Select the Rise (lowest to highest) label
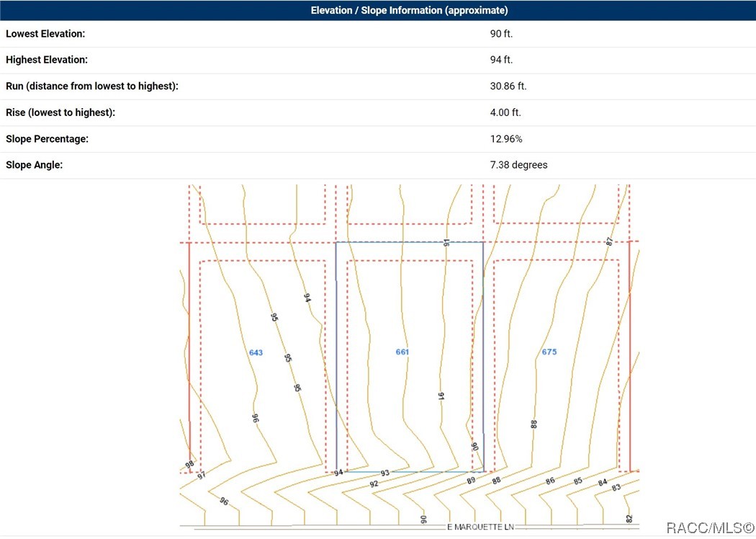This screenshot has height=539, width=756. coord(60,112)
